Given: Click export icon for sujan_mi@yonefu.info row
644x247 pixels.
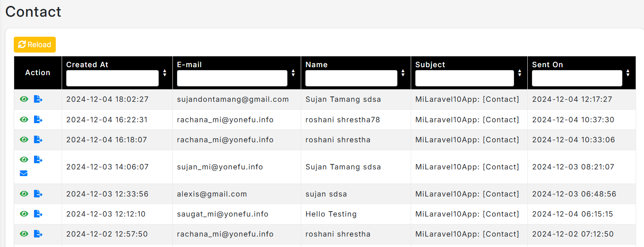Looking at the screenshot, I should pos(38,159).
